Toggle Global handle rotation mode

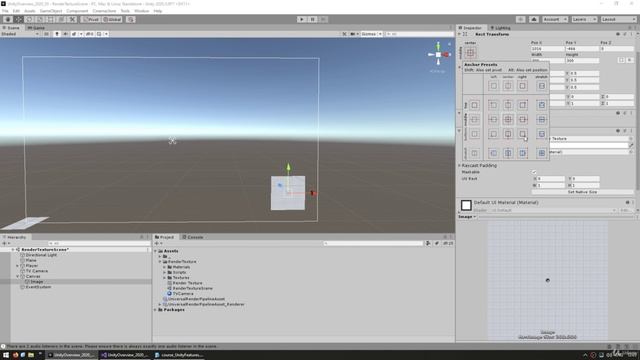(x=112, y=19)
